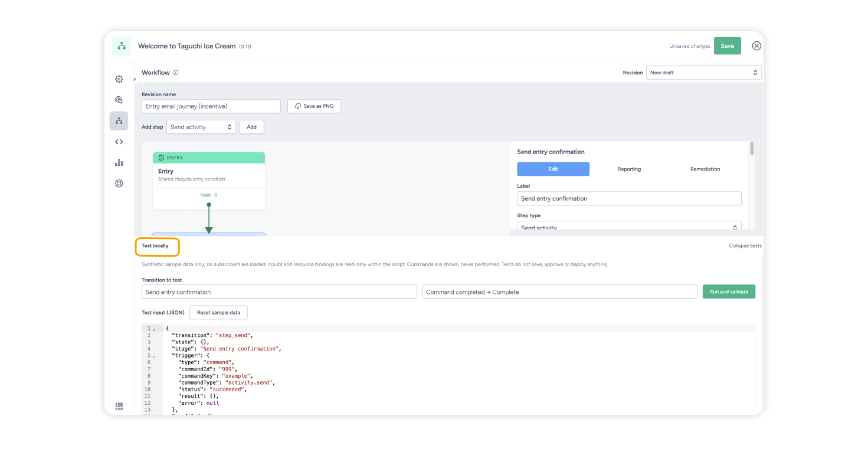Click the Unsaved changes text
The height and width of the screenshot is (455, 868).
[x=689, y=46]
